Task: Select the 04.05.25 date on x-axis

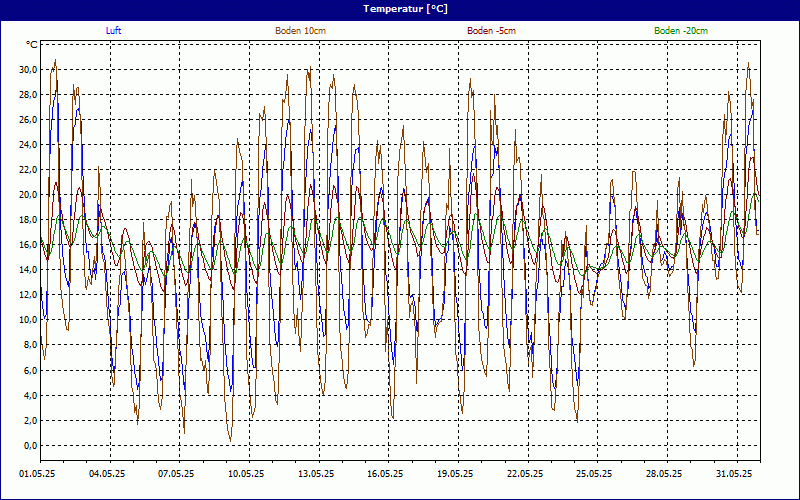Action: pyautogui.click(x=106, y=474)
